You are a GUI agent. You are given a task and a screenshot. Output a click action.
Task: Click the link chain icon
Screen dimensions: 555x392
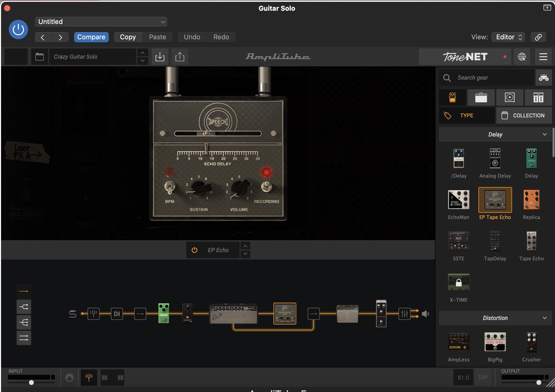click(x=538, y=37)
